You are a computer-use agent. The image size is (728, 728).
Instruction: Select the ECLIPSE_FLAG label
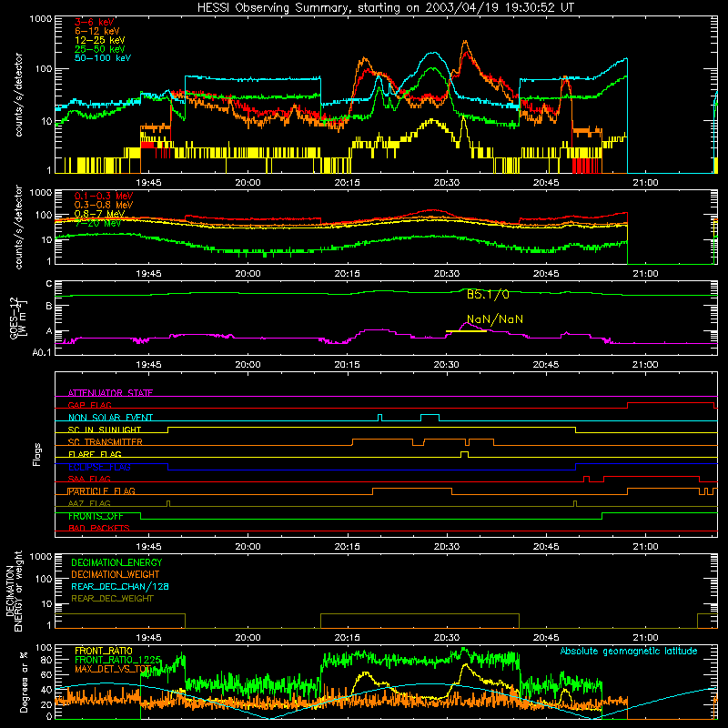[99, 467]
